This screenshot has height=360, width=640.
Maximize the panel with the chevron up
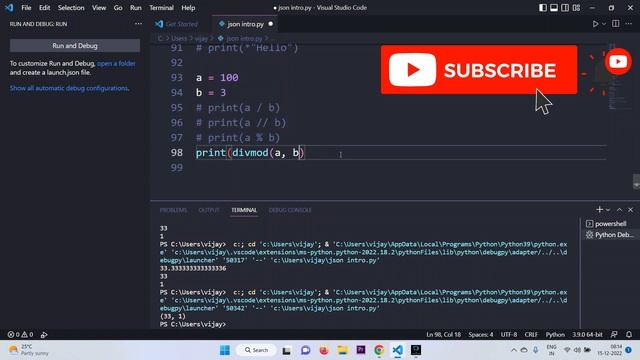(619, 209)
